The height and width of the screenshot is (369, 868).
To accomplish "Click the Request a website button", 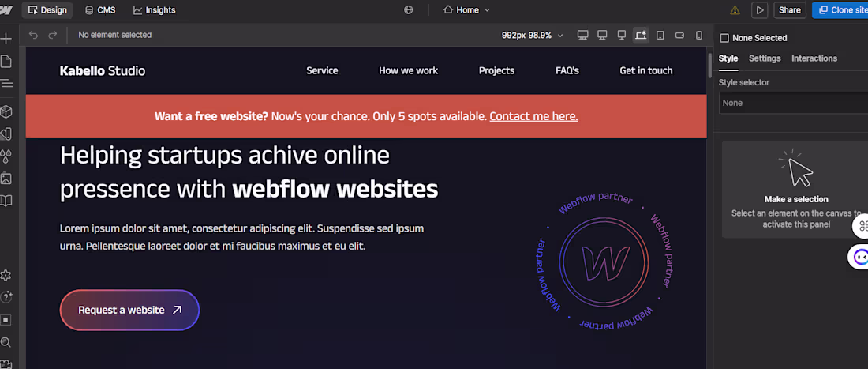I will 129,311.
